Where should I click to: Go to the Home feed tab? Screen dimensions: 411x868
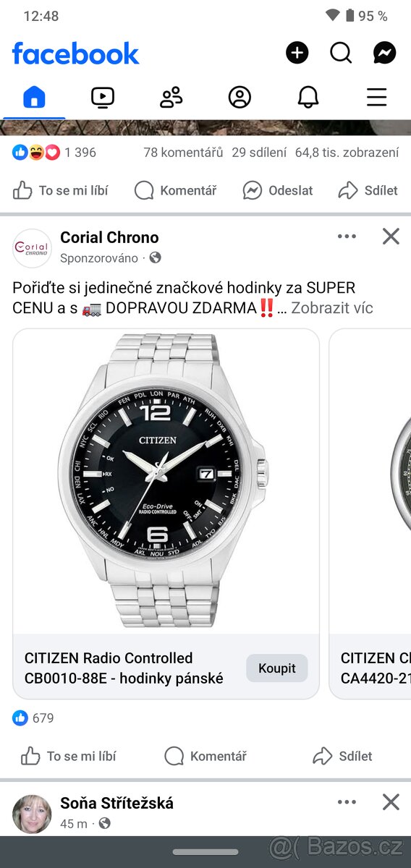click(34, 97)
